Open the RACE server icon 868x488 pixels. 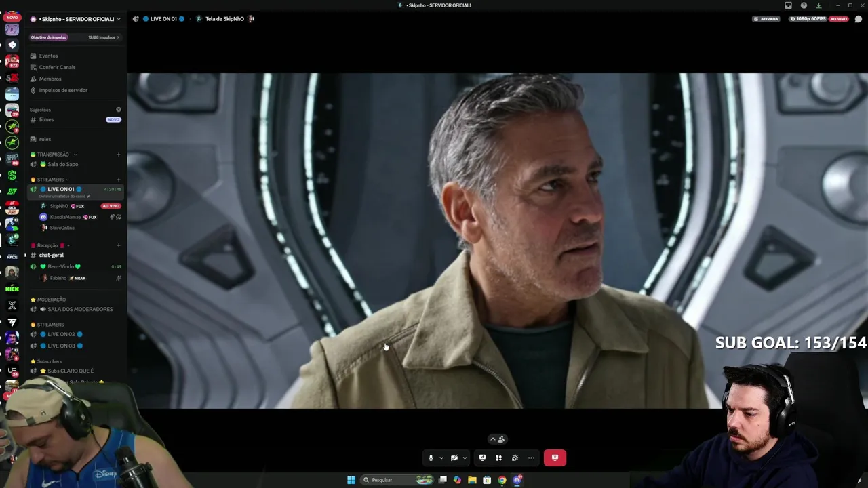pyautogui.click(x=12, y=257)
